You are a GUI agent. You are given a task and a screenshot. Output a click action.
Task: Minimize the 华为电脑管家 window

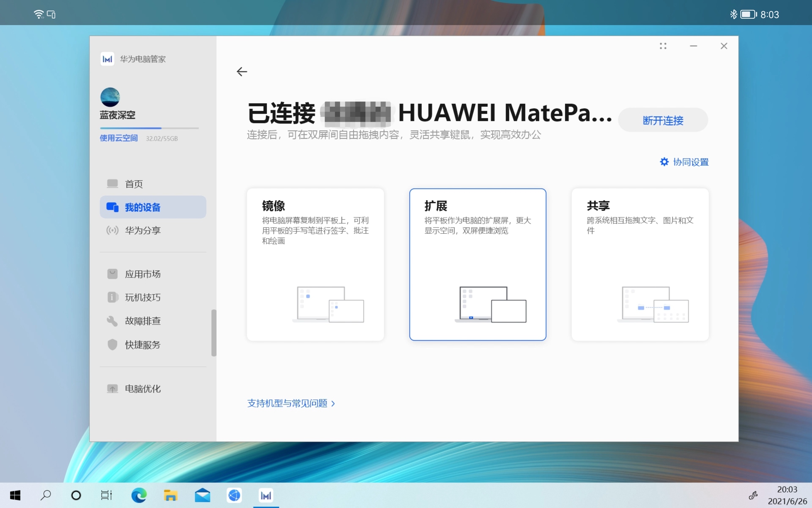(694, 46)
